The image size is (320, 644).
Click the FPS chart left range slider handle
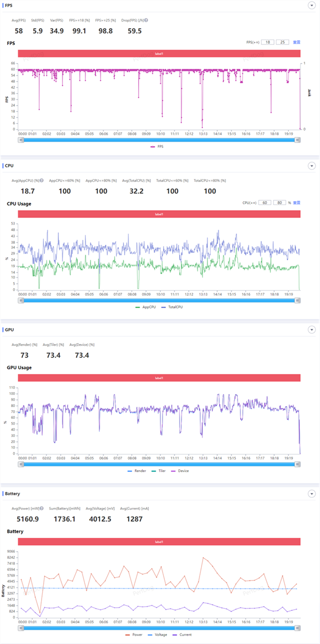21,140
